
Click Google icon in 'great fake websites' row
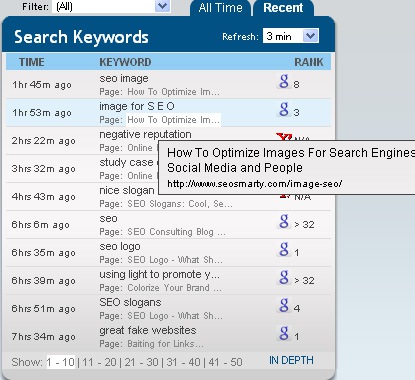pos(284,333)
